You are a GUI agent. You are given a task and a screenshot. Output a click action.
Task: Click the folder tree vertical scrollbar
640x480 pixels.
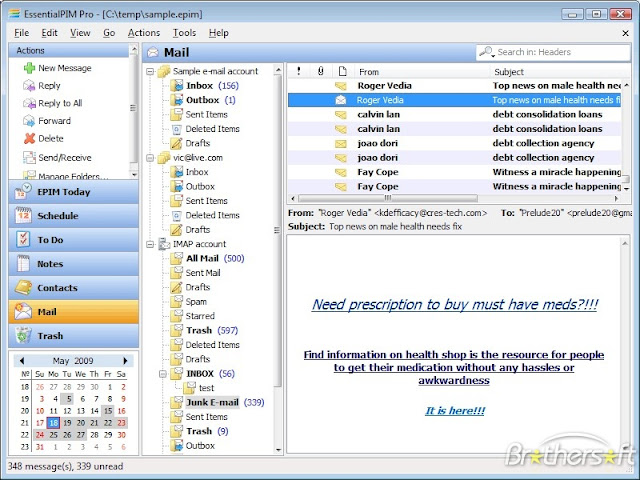(x=278, y=231)
